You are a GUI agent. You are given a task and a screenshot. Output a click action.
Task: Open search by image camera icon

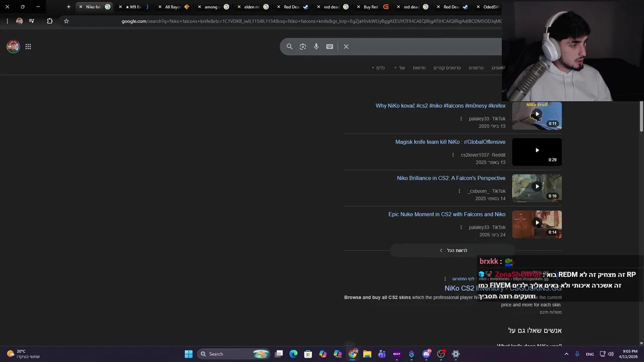click(x=303, y=46)
